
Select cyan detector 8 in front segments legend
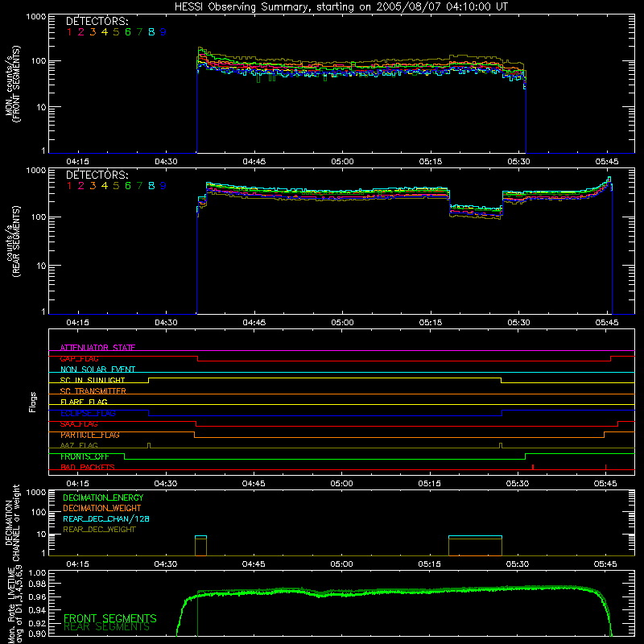click(151, 32)
